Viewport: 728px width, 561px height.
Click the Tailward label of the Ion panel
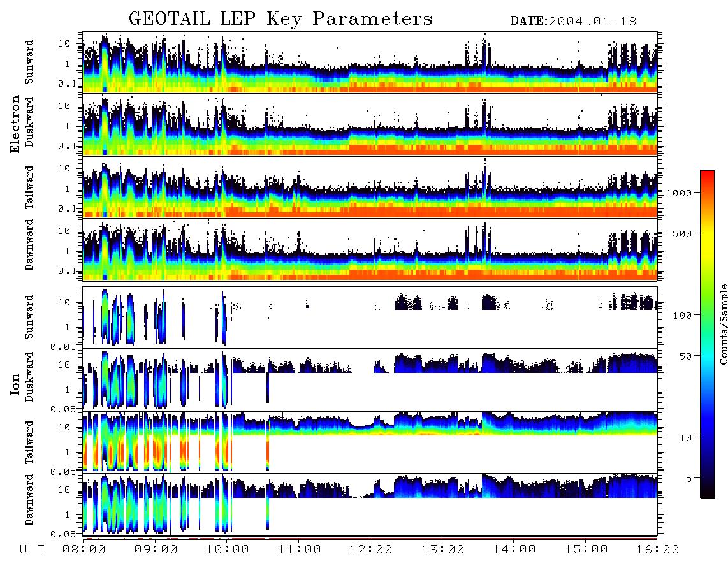click(29, 442)
